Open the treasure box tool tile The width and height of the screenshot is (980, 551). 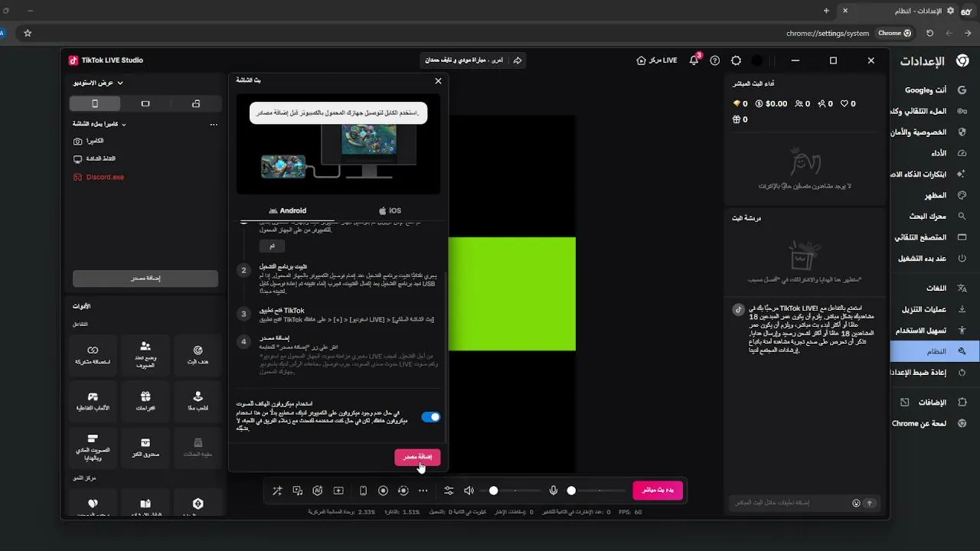145,448
